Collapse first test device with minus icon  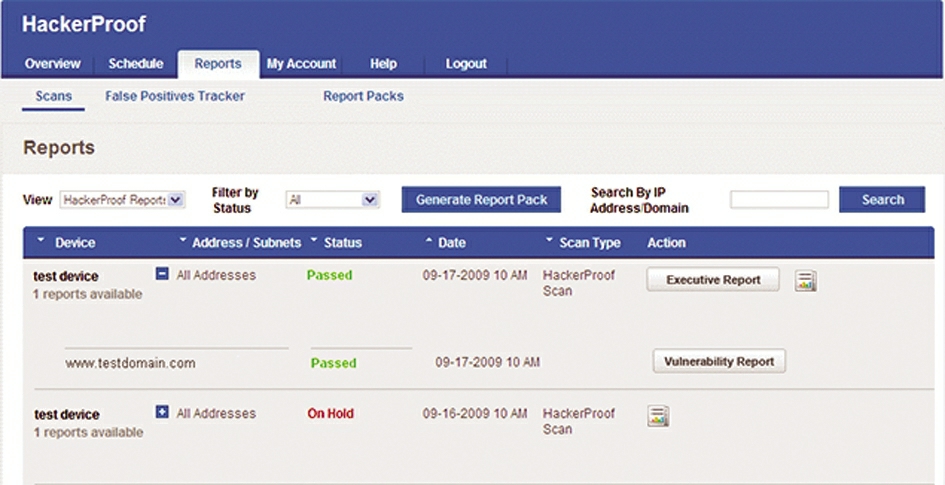click(x=162, y=274)
